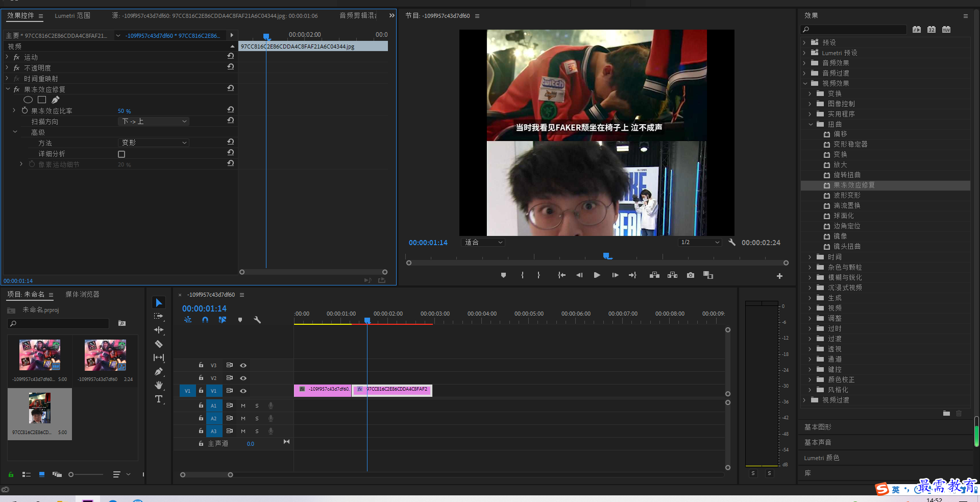
Task: Play the program monitor sequence
Action: click(x=597, y=275)
